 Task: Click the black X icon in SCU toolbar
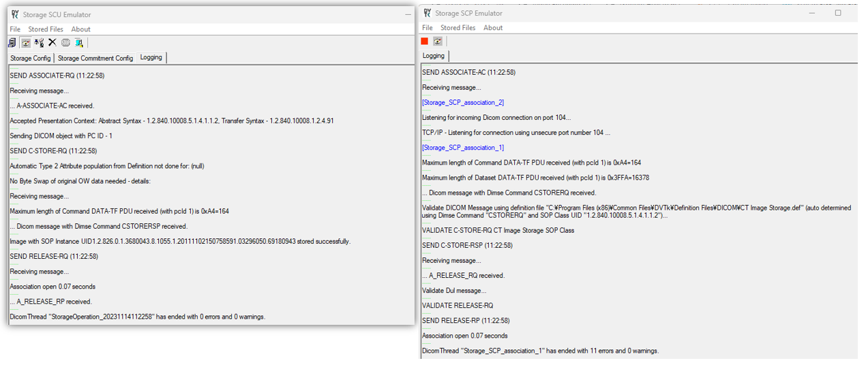52,43
